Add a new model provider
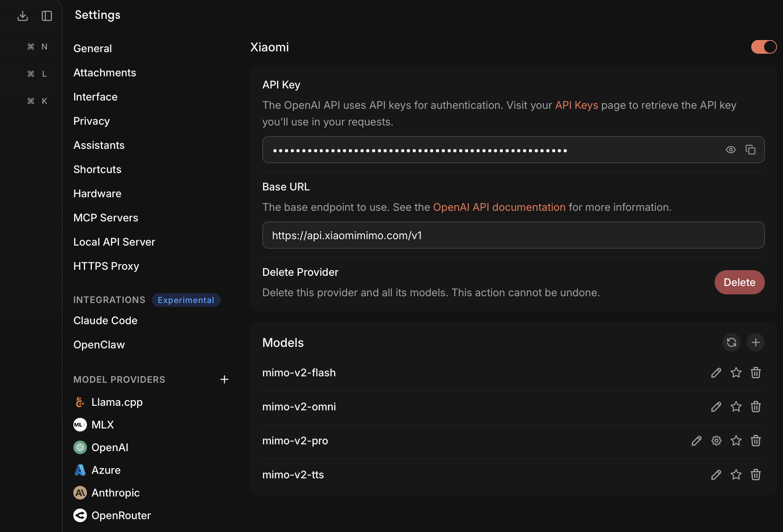The width and height of the screenshot is (783, 532). point(224,379)
